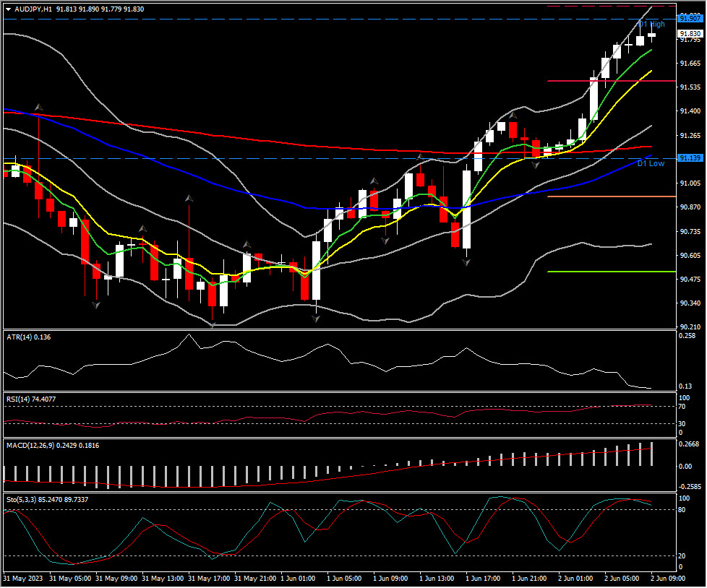
Task: Click the 91.907 blue price tag
Action: 690,19
